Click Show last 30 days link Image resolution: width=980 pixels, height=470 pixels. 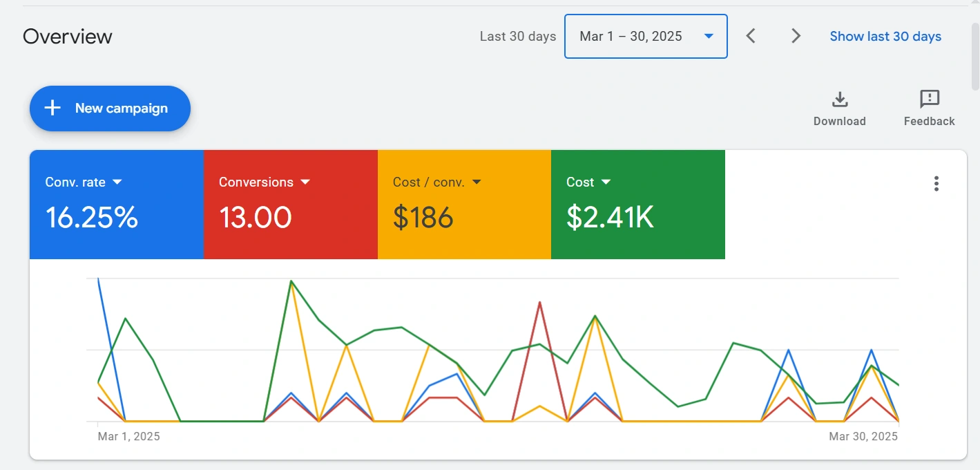[885, 36]
